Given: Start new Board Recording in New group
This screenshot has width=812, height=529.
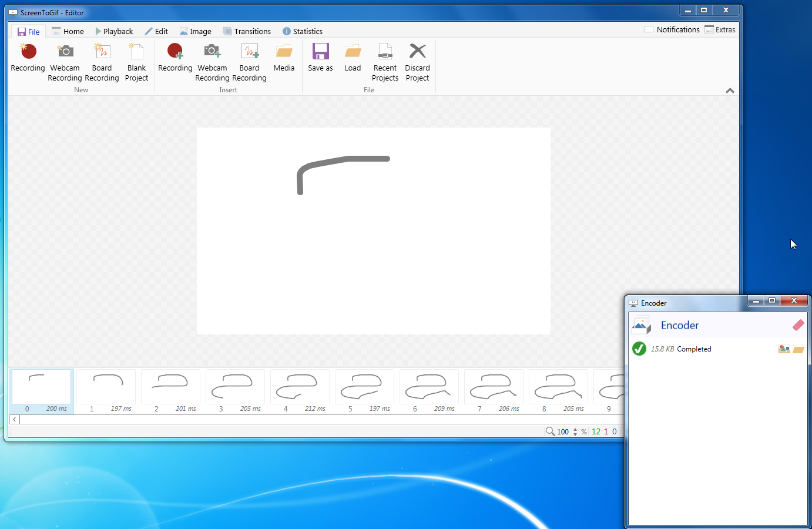Looking at the screenshot, I should (x=102, y=62).
